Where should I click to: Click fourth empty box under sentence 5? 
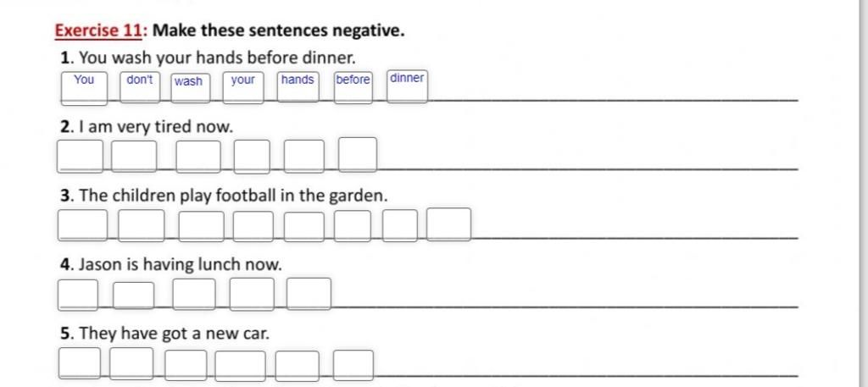240,366
